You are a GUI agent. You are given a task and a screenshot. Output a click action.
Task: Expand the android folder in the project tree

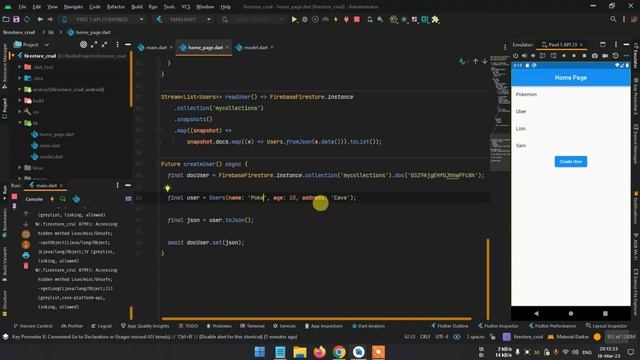[x=20, y=89]
